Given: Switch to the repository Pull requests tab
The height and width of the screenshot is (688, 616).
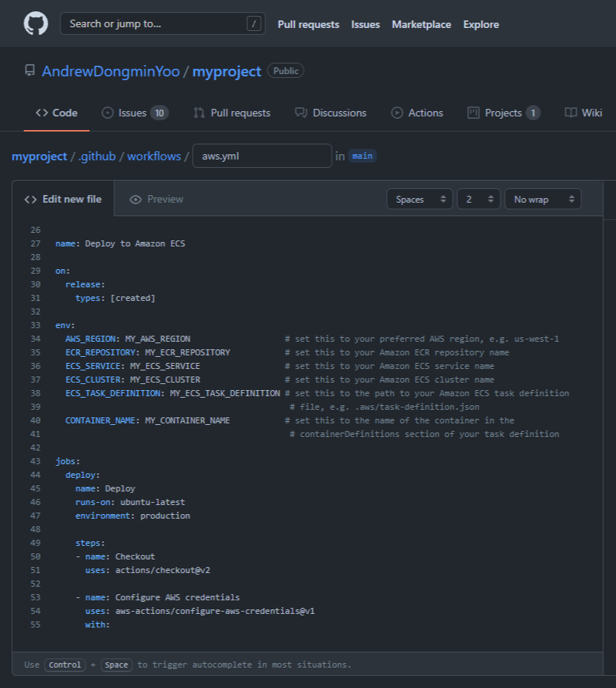Looking at the screenshot, I should 232,113.
